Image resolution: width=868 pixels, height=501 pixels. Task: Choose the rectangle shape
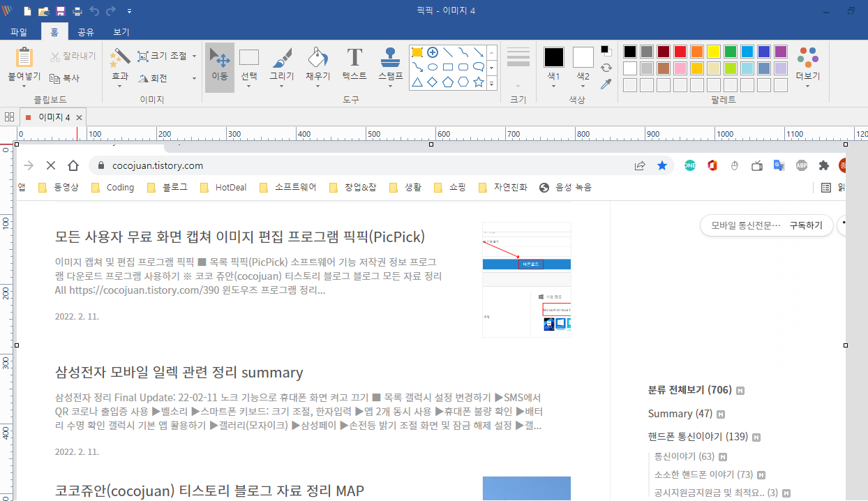(x=448, y=67)
